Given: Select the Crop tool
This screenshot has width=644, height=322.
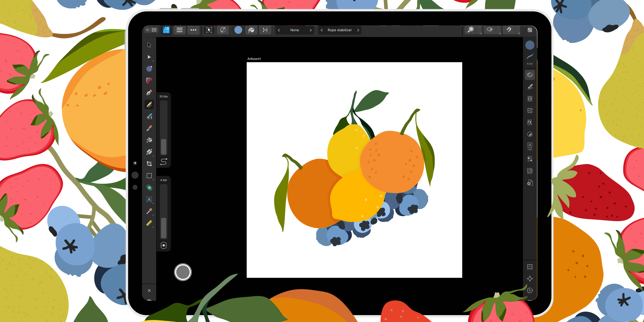Looking at the screenshot, I should tap(149, 164).
